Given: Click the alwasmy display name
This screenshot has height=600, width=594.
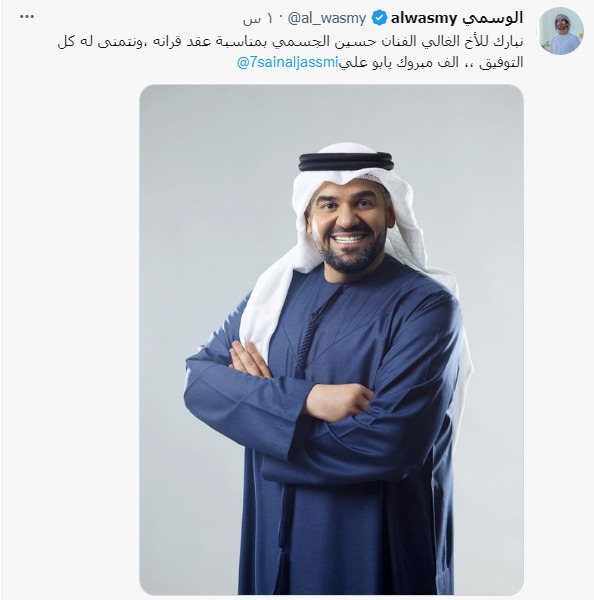Looking at the screenshot, I should click(x=424, y=18).
